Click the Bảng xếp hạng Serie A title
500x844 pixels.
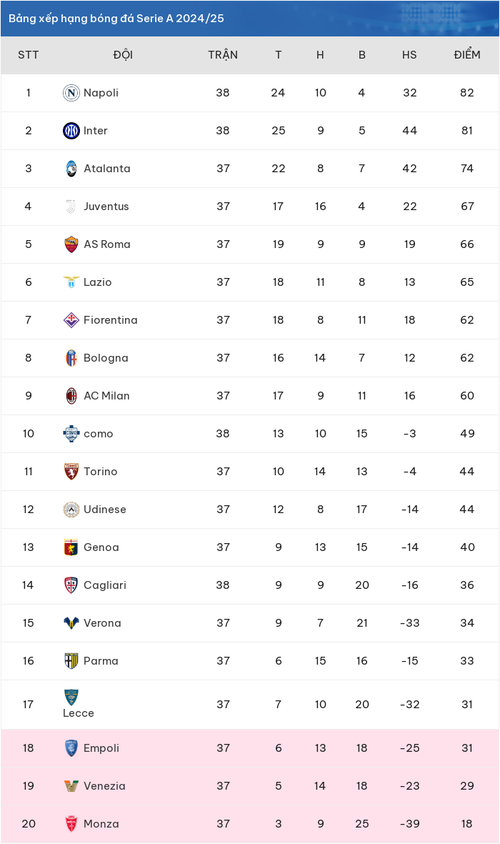point(116,18)
